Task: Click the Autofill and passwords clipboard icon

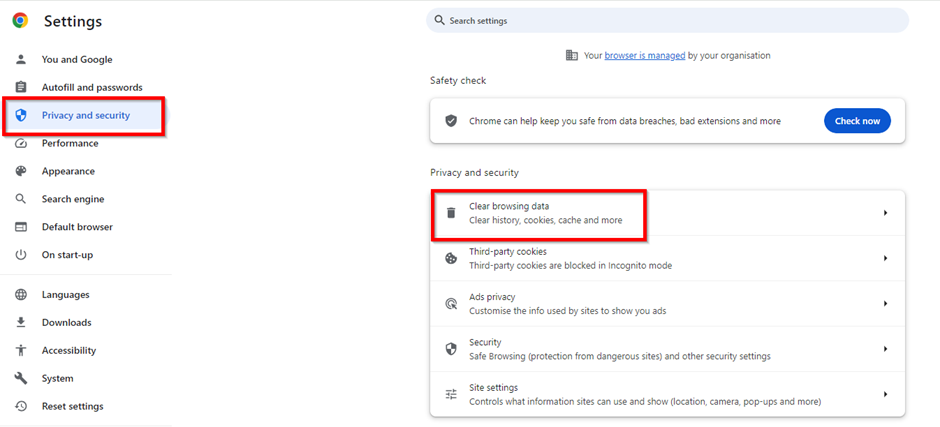Action: click(21, 88)
